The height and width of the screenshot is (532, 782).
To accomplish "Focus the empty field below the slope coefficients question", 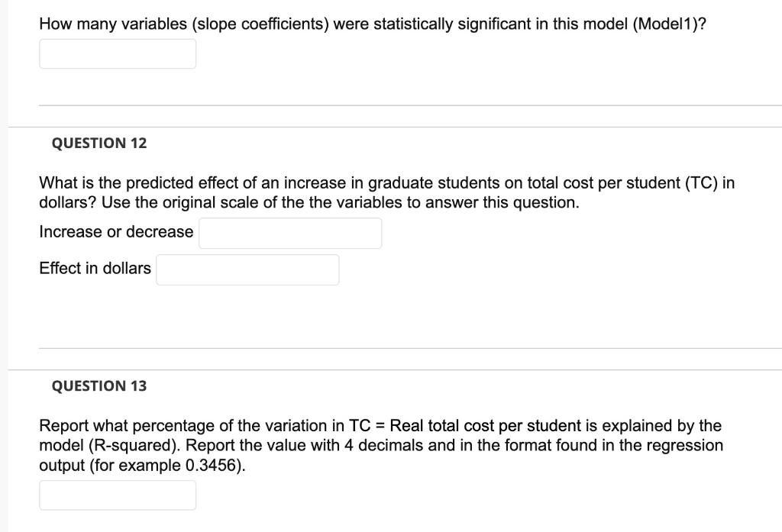I will click(x=118, y=53).
